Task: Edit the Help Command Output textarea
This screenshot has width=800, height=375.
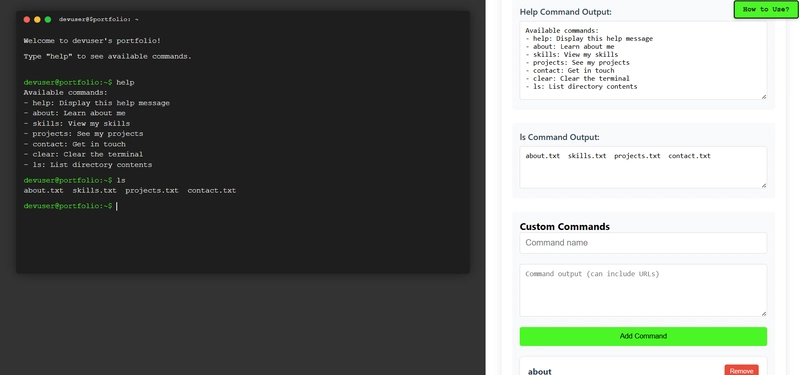Action: pyautogui.click(x=643, y=60)
